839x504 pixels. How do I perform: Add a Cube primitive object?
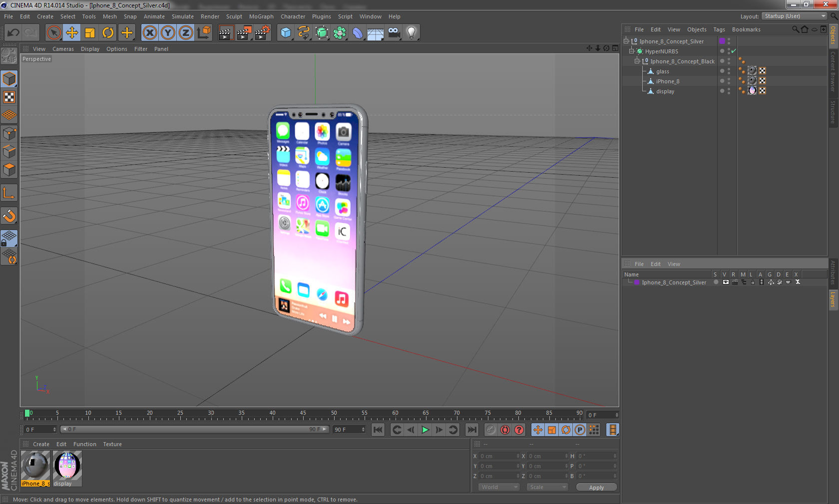click(x=286, y=33)
